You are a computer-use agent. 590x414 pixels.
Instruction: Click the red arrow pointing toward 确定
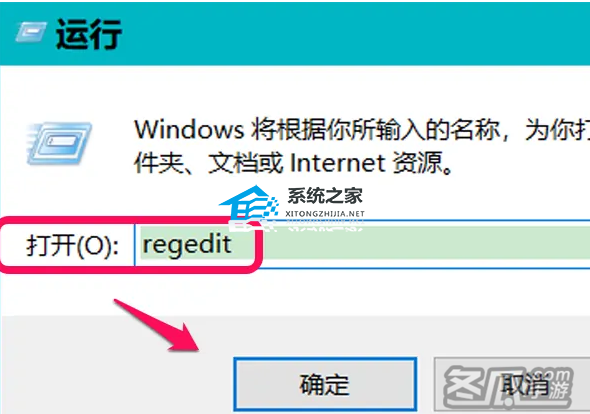(x=157, y=326)
